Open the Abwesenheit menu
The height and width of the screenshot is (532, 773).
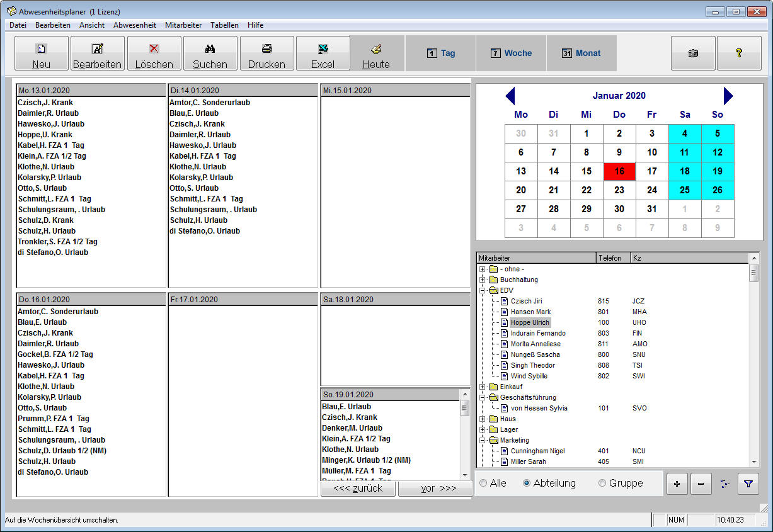tap(135, 25)
